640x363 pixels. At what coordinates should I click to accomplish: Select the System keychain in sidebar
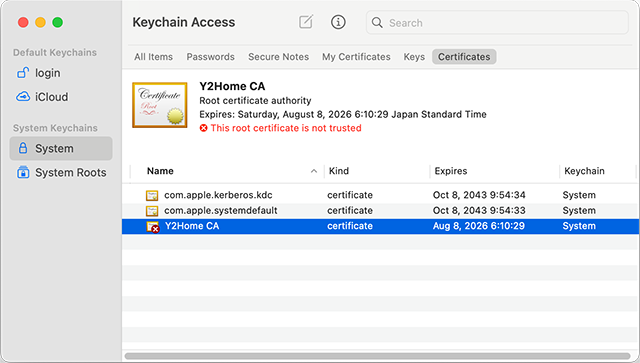[61, 148]
